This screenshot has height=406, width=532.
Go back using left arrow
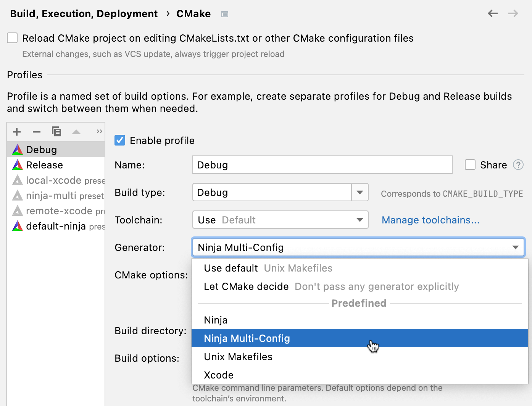click(x=493, y=14)
